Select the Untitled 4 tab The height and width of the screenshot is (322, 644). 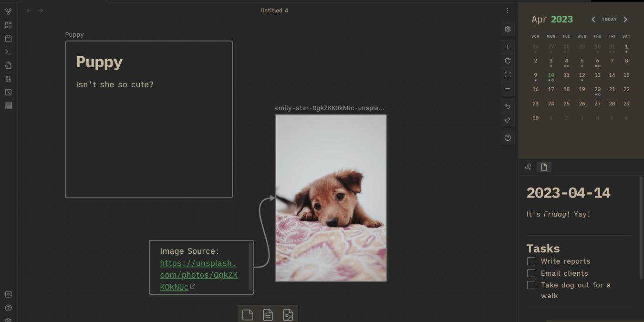coord(274,10)
